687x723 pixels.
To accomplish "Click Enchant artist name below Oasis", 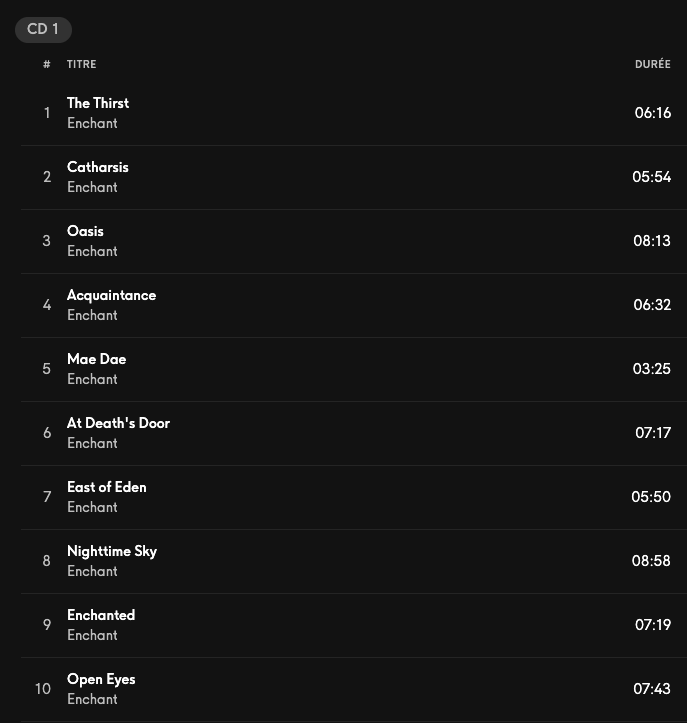I will (92, 251).
